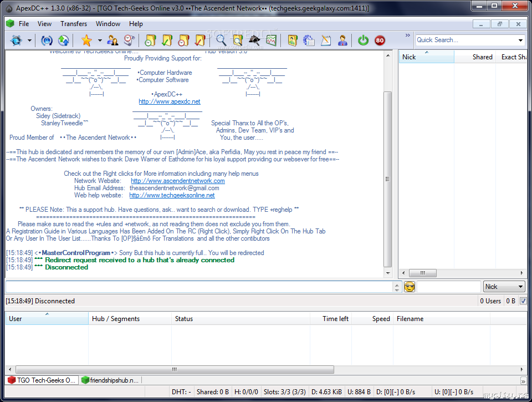
Task: Click the Favorite Hubs star icon
Action: pyautogui.click(x=86, y=40)
